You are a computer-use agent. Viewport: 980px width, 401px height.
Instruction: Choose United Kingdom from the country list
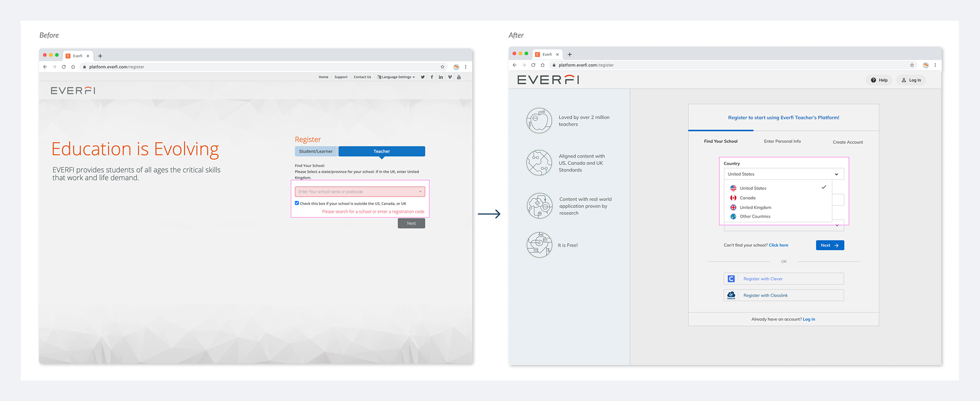[x=778, y=207]
